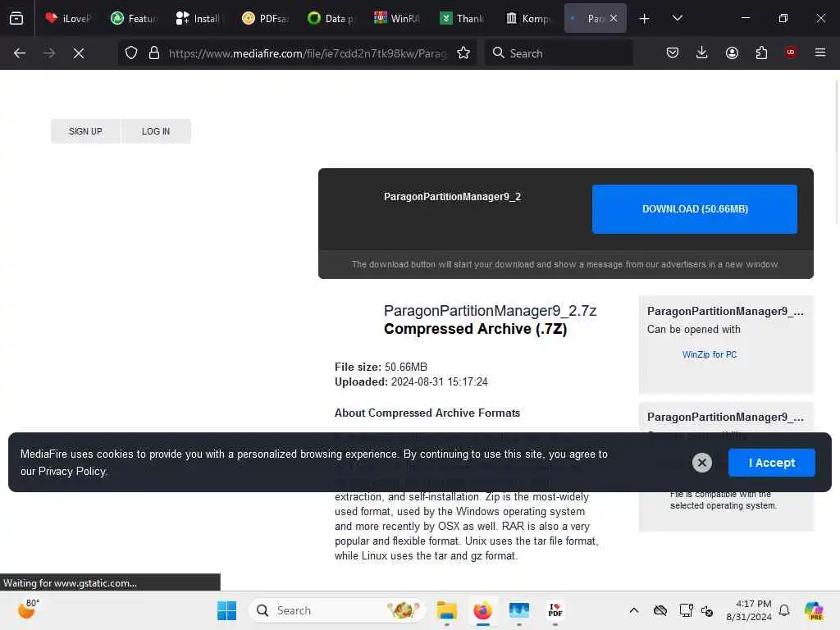This screenshot has width=840, height=630.
Task: Show hidden system tray icons
Action: [x=634, y=610]
